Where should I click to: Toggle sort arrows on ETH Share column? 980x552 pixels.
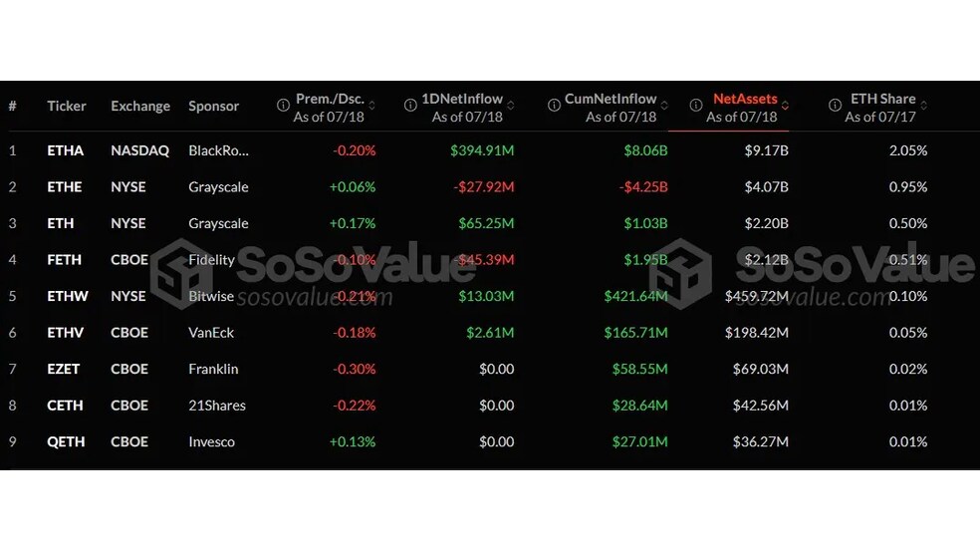point(924,106)
